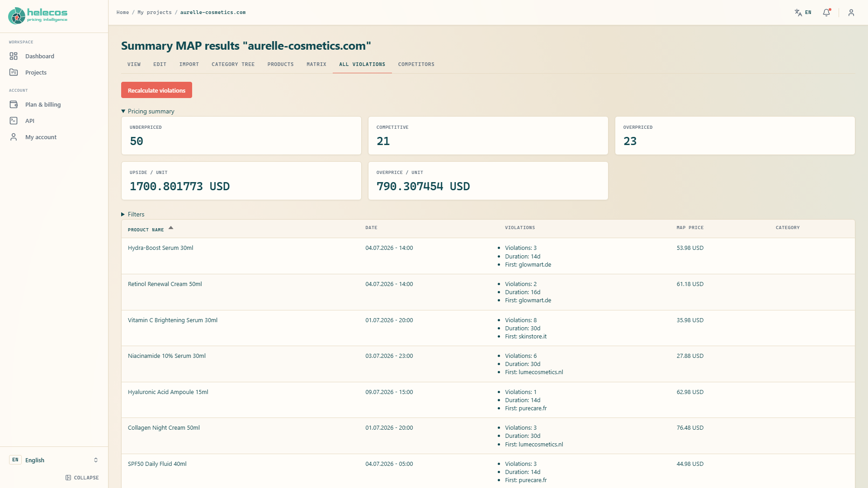Expand the Filters section
Image resolution: width=868 pixels, height=488 pixels.
coord(133,214)
